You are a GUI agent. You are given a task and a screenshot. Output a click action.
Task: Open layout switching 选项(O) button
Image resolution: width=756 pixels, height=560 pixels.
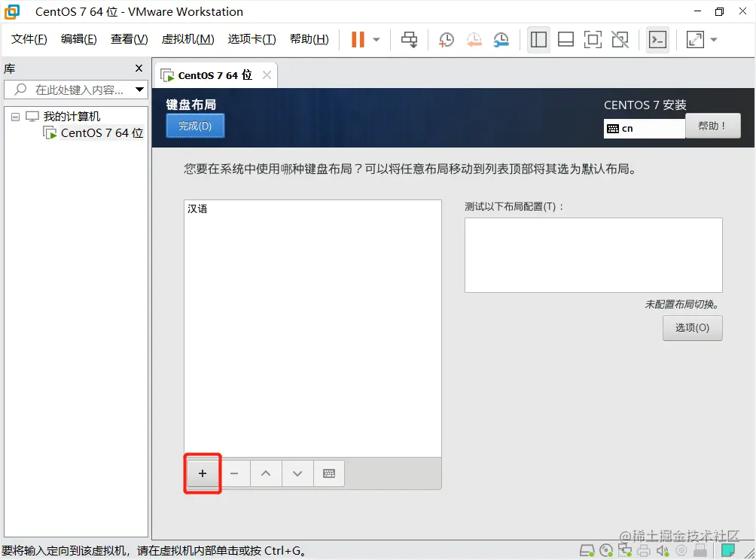(x=692, y=327)
